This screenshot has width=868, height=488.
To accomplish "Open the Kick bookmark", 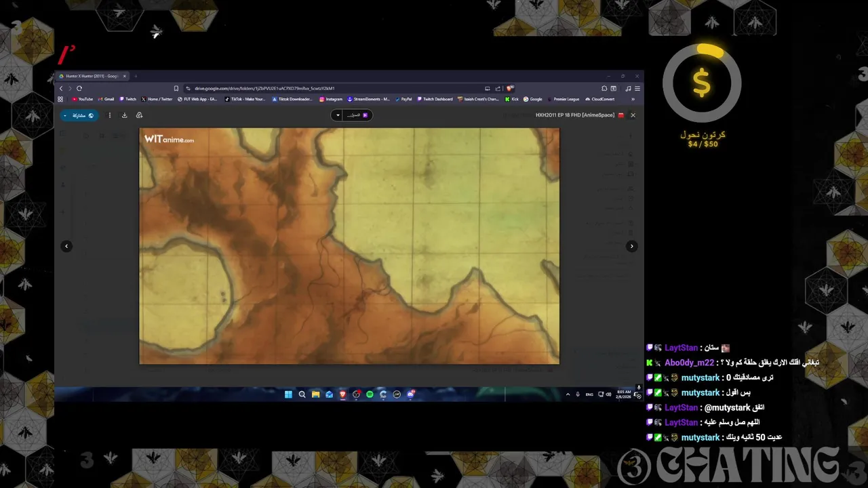I will point(512,99).
